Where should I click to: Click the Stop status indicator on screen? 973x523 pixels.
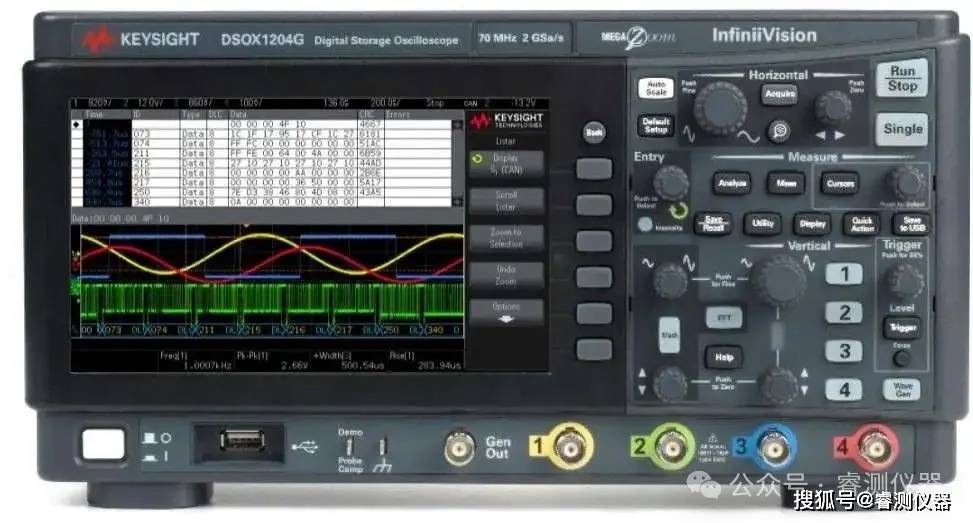point(435,103)
